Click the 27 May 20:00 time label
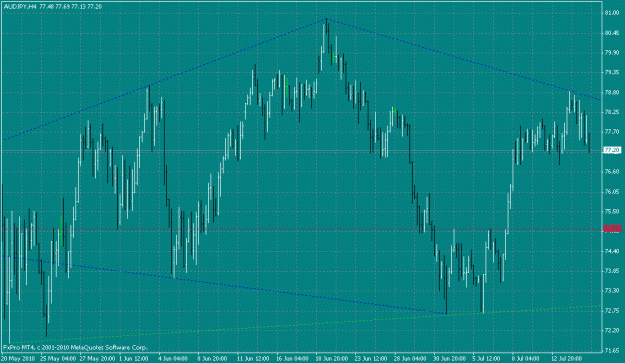The image size is (625, 363). 98,358
